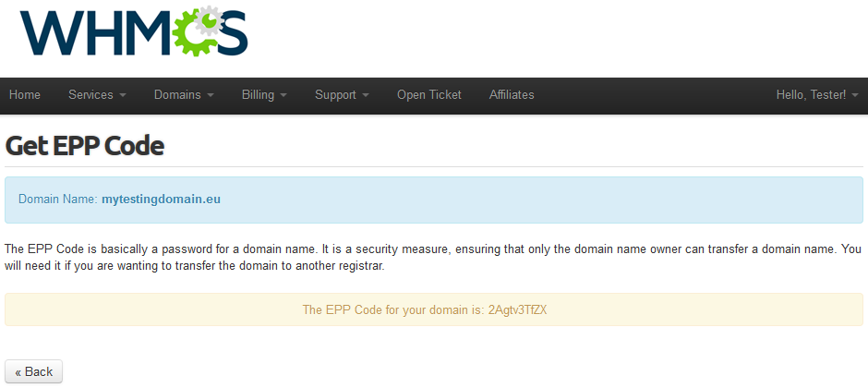Click the yellow EPP Code alert box

coord(434,309)
